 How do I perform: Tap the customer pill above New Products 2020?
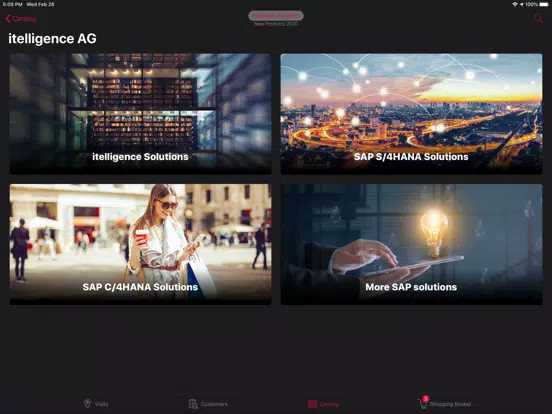click(276, 16)
